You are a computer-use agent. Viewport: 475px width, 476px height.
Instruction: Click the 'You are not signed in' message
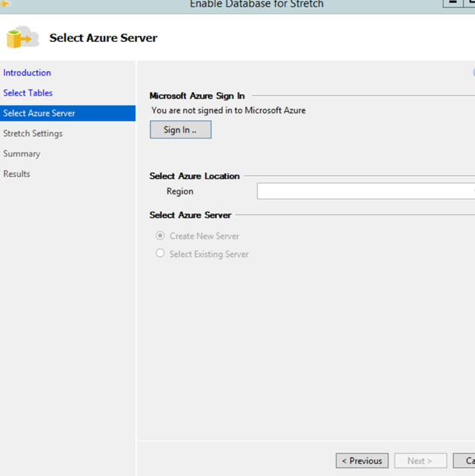229,111
